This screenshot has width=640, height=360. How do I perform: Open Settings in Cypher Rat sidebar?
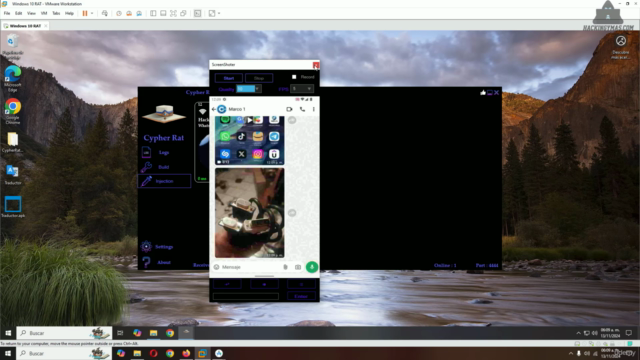tap(164, 247)
